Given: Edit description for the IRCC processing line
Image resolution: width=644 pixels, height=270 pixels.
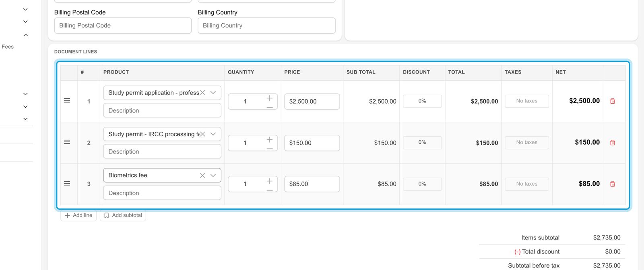Looking at the screenshot, I should 162,151.
